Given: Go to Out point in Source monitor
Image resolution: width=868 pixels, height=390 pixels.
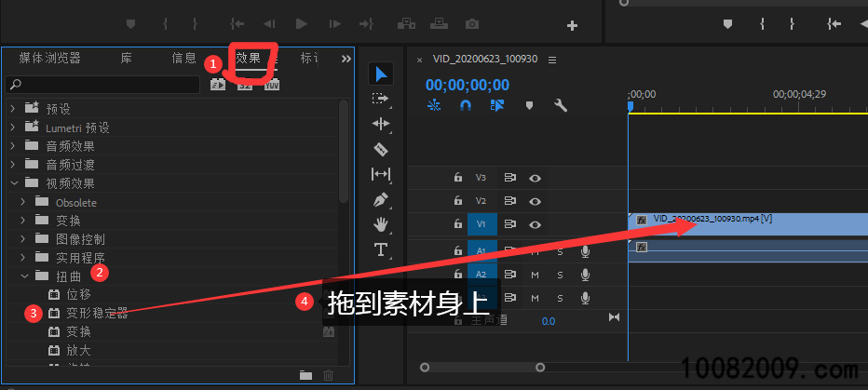Looking at the screenshot, I should [366, 24].
